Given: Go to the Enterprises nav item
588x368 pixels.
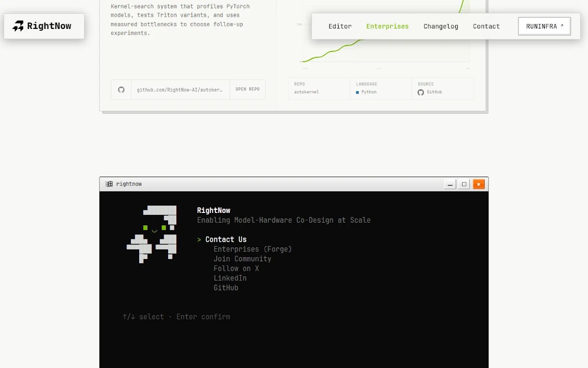Looking at the screenshot, I should [x=387, y=26].
